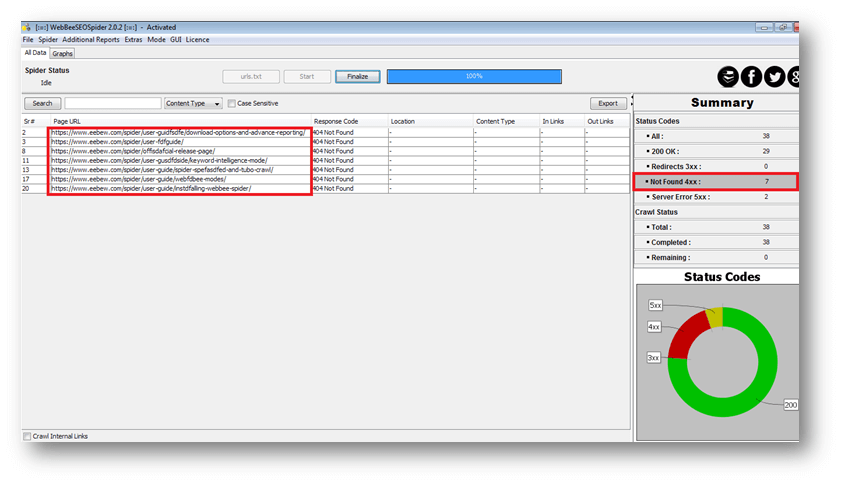Open the Licence menu

(x=197, y=40)
